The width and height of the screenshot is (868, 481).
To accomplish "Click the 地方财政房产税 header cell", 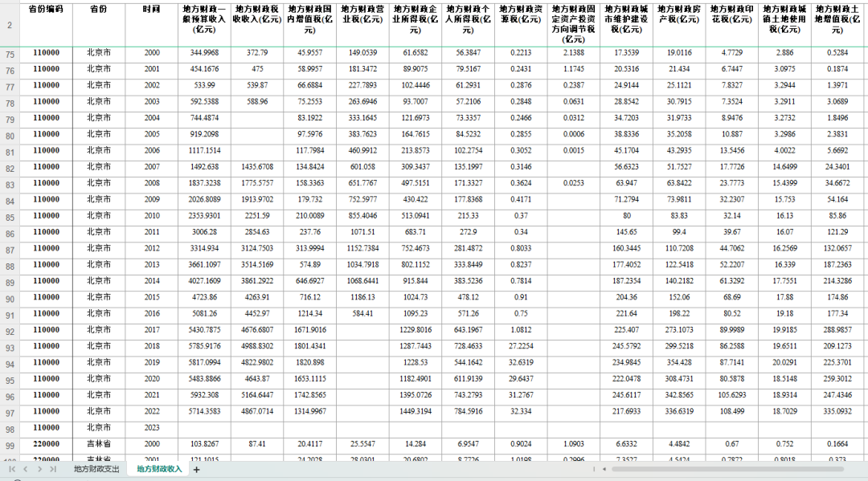I will (x=679, y=19).
